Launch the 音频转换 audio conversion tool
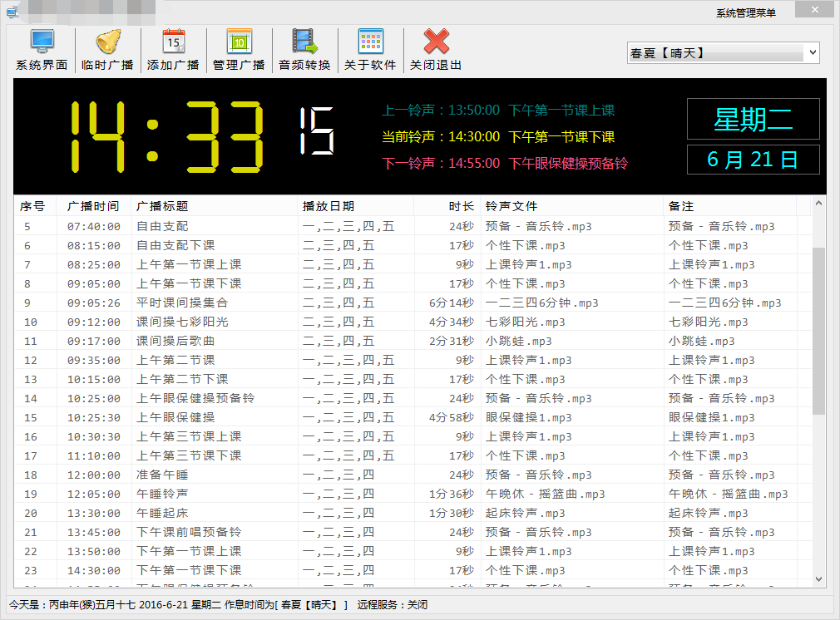Image resolution: width=840 pixels, height=620 pixels. click(304, 48)
